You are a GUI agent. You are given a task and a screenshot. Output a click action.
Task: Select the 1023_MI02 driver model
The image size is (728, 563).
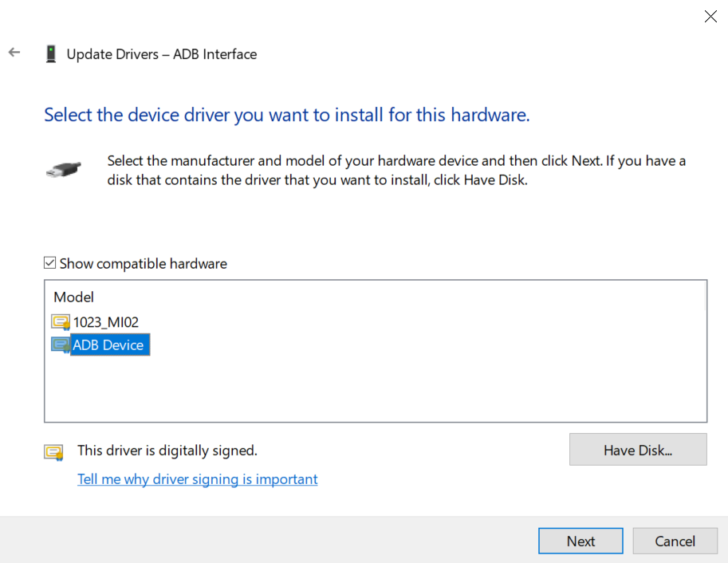[x=106, y=322]
